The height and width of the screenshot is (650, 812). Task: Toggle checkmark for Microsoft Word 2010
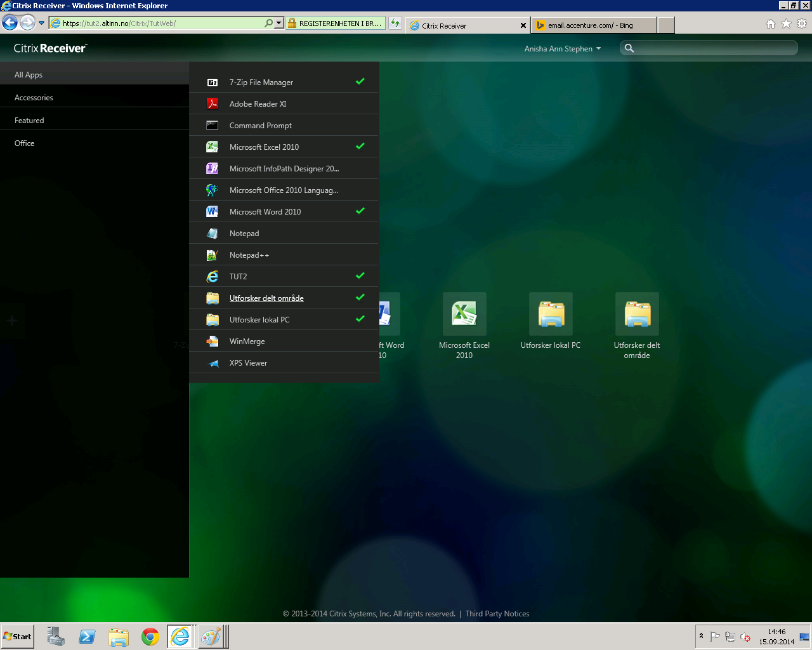coord(360,211)
